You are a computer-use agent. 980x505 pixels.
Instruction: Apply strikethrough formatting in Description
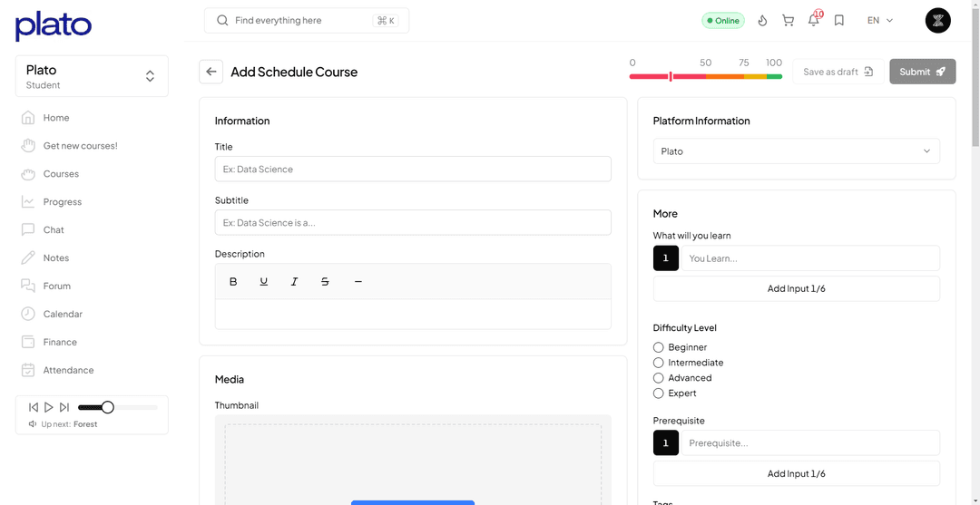325,282
